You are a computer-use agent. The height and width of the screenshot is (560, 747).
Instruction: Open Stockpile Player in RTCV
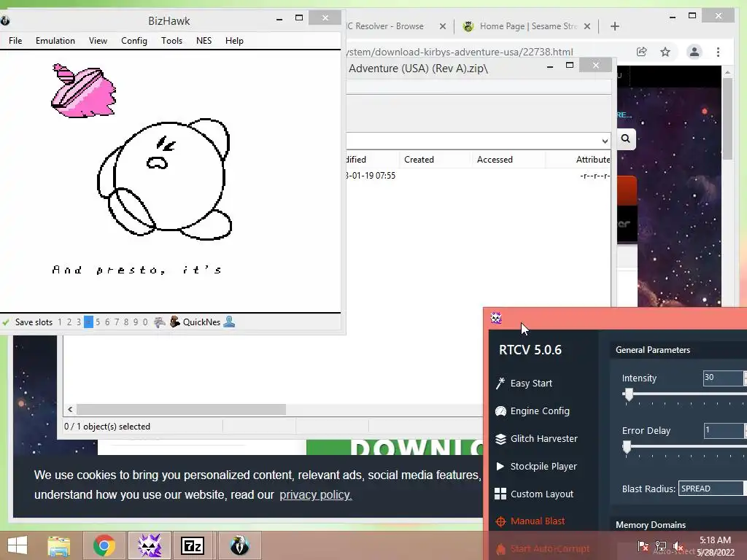[536, 466]
